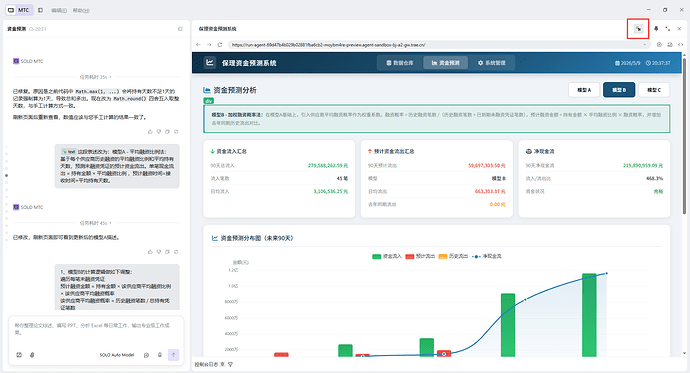690x373 pixels.
Task: Regenerate the reply mentioning Math.round()
Action: click(176, 132)
